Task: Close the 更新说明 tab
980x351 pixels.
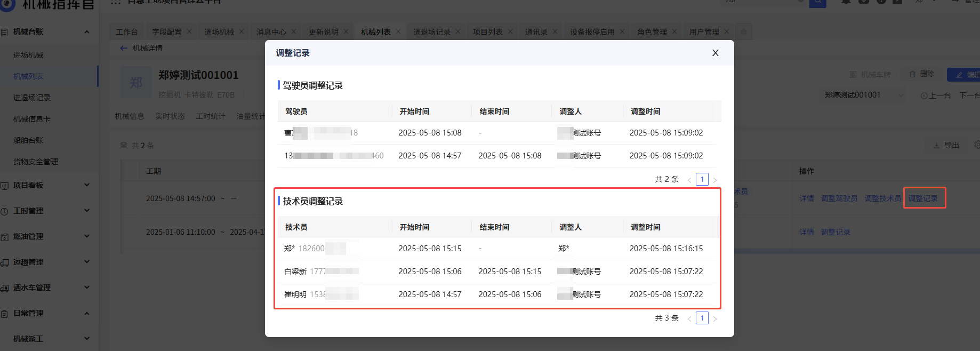Action: [346, 31]
